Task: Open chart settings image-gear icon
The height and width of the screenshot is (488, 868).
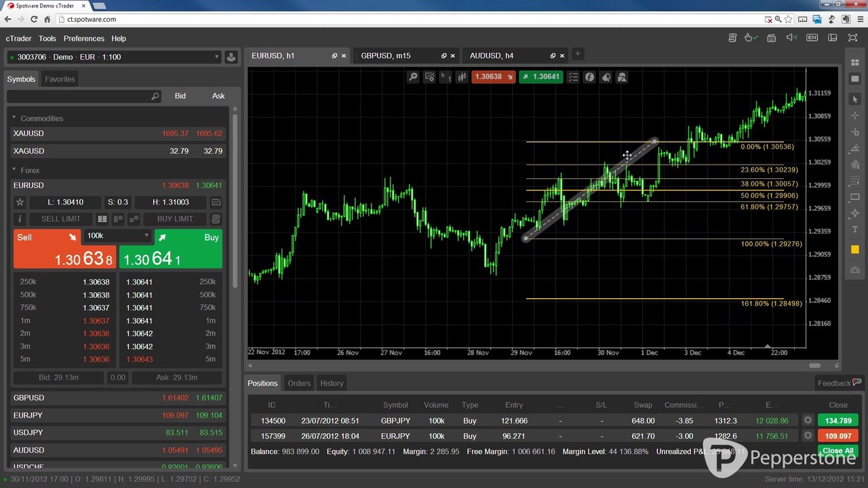Action: click(x=429, y=77)
